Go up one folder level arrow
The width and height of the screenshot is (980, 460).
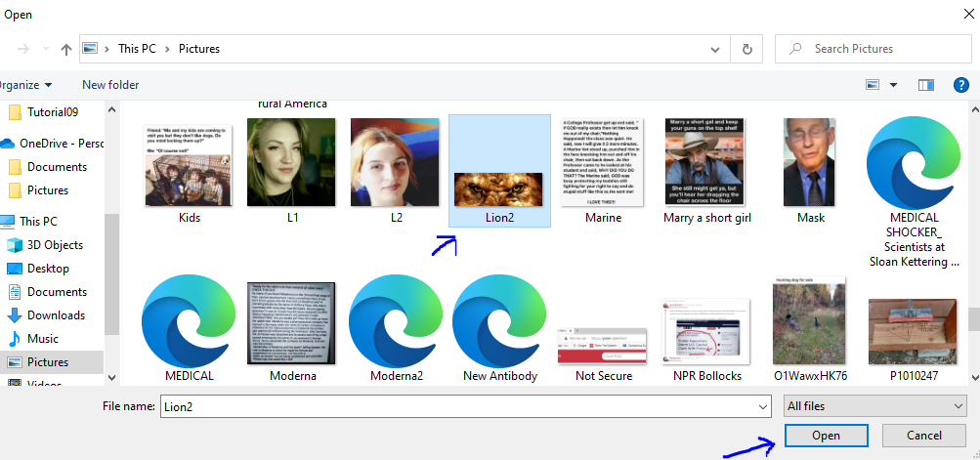66,49
